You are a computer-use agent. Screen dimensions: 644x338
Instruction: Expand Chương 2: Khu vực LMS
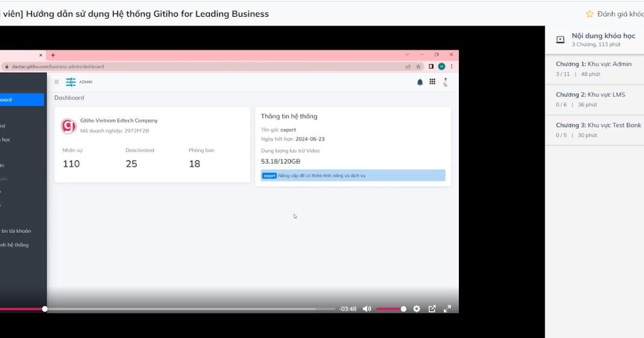coord(595,99)
